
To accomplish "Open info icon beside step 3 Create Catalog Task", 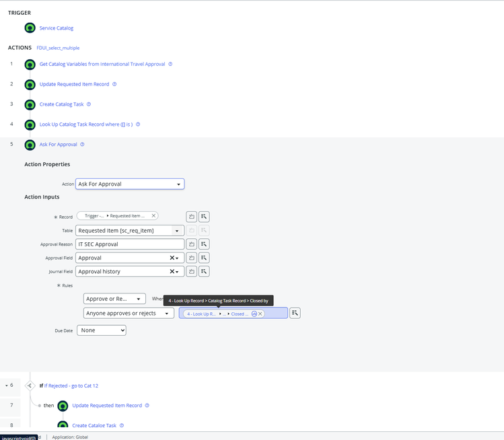I will (89, 104).
